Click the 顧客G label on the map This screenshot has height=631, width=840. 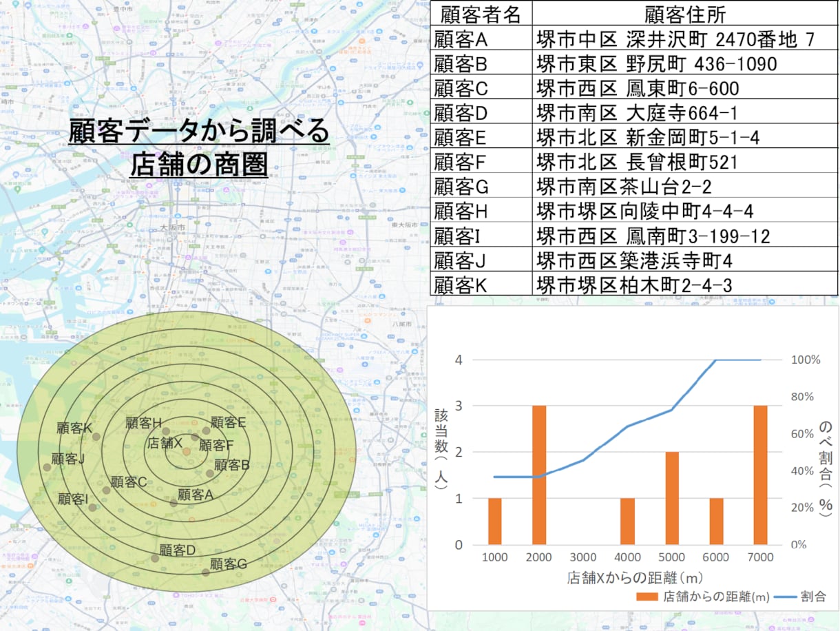pos(229,563)
